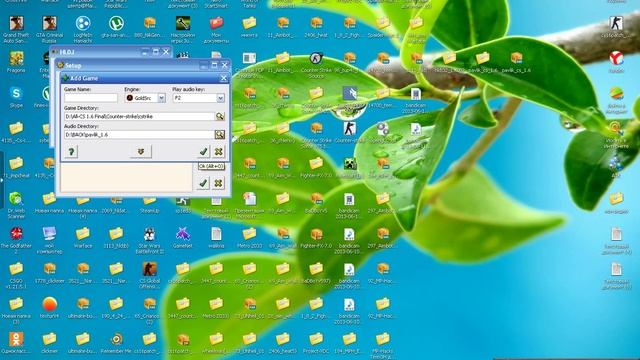Launch the Fragoria desktop shortcut

coord(16,58)
